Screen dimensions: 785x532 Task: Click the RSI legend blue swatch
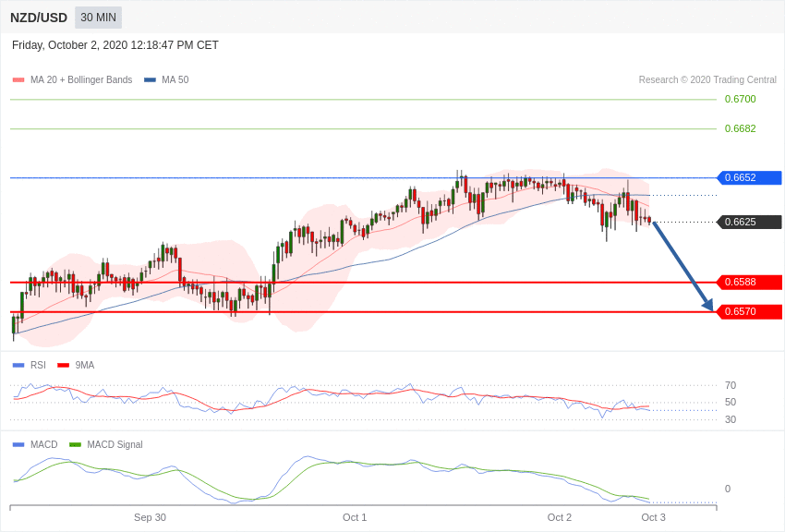pos(18,366)
